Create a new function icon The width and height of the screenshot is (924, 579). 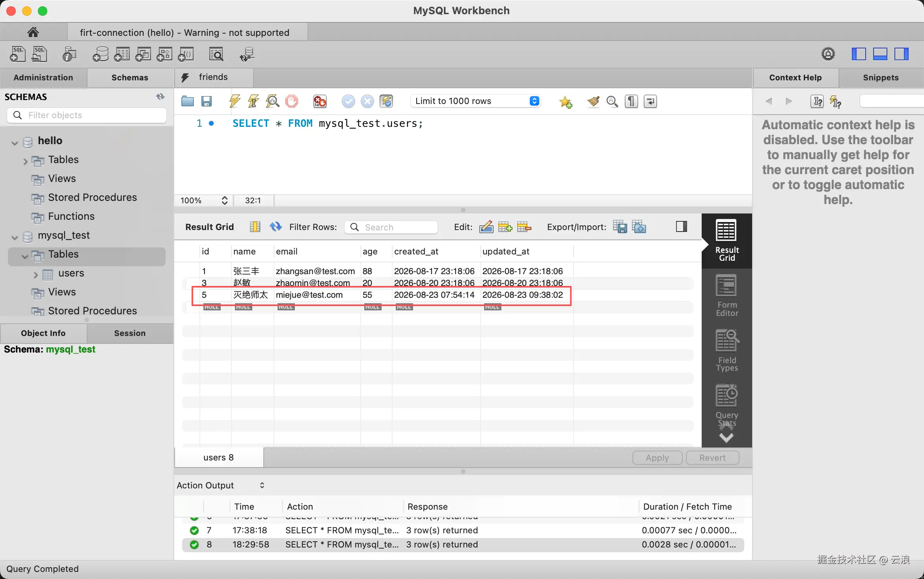186,54
